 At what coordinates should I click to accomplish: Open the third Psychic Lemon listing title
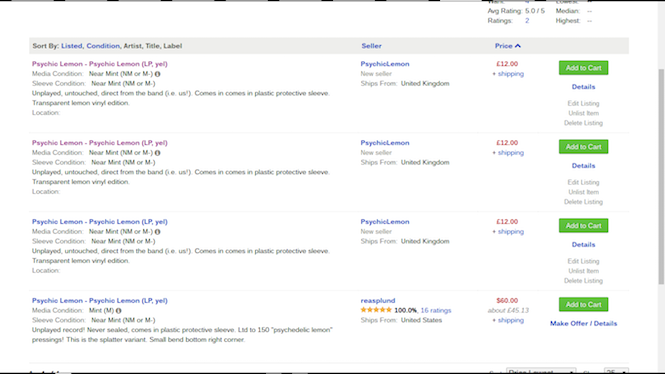pos(100,221)
